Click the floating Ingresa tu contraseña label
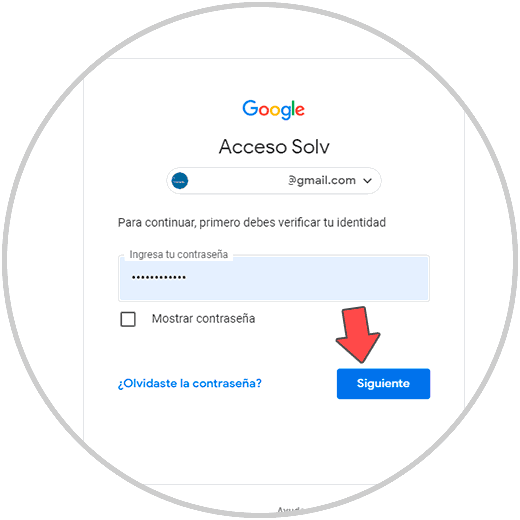Image resolution: width=520 pixels, height=520 pixels. point(178,254)
